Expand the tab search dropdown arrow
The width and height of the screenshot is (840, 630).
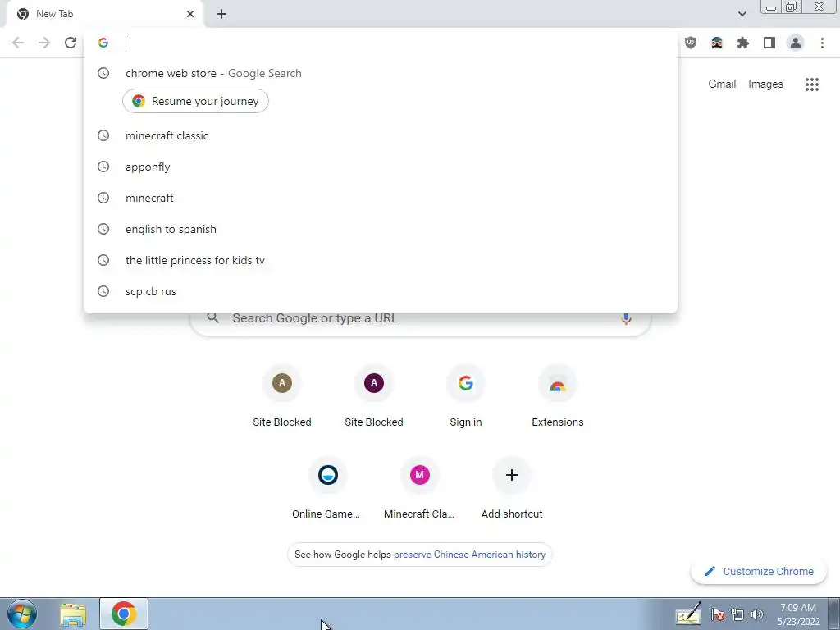click(742, 14)
